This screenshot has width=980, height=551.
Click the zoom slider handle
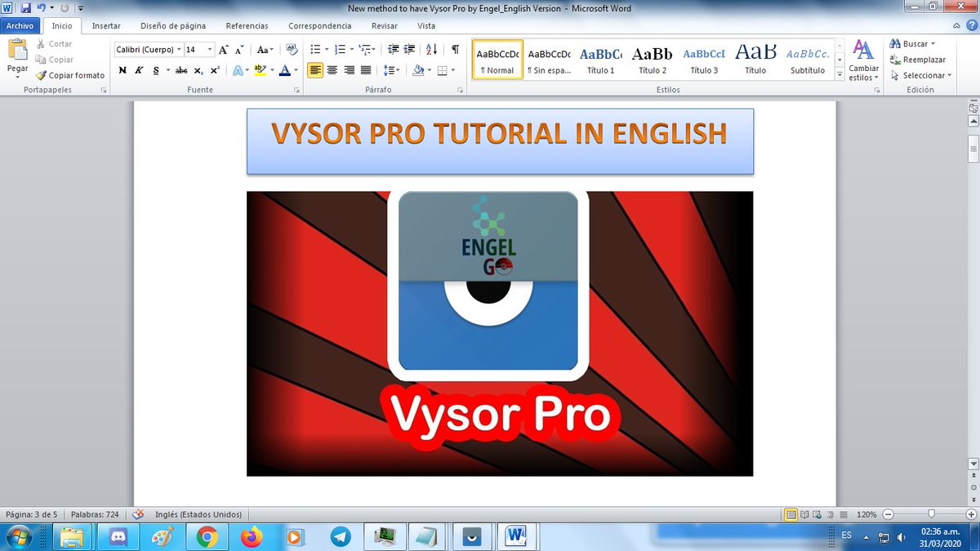coord(931,514)
